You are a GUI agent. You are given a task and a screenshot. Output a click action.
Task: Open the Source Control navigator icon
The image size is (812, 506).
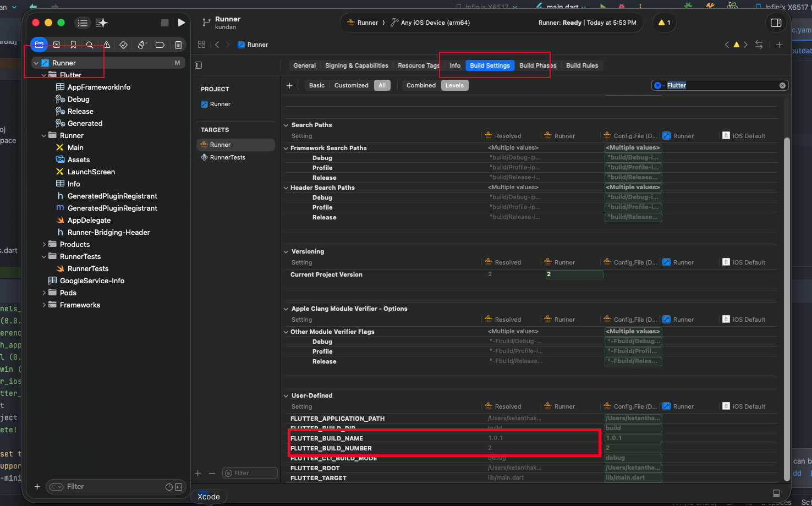point(56,45)
